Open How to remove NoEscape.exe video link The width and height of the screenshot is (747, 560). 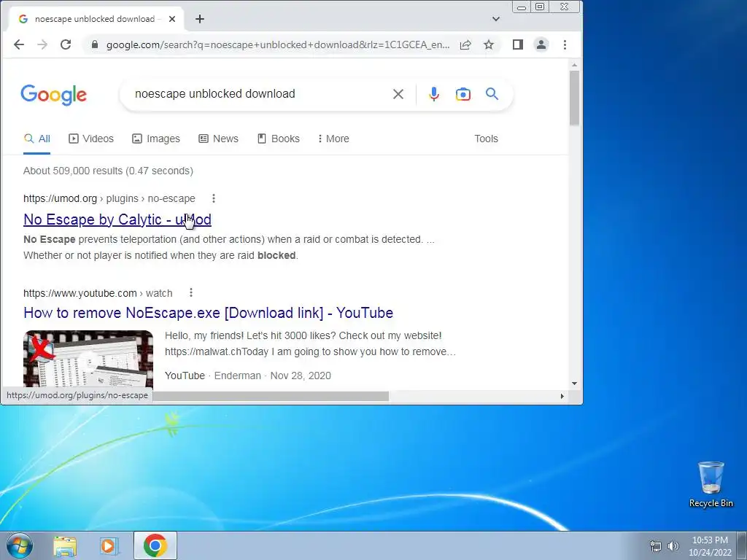208,313
